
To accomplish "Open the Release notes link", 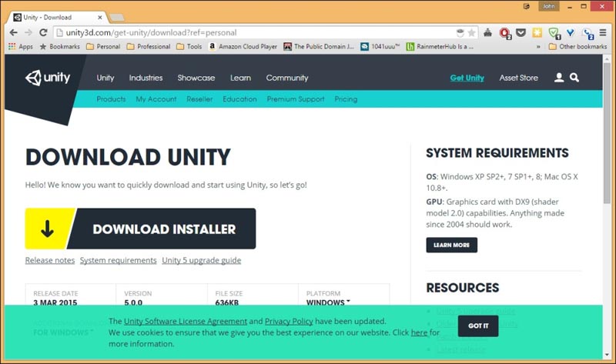I will [50, 261].
